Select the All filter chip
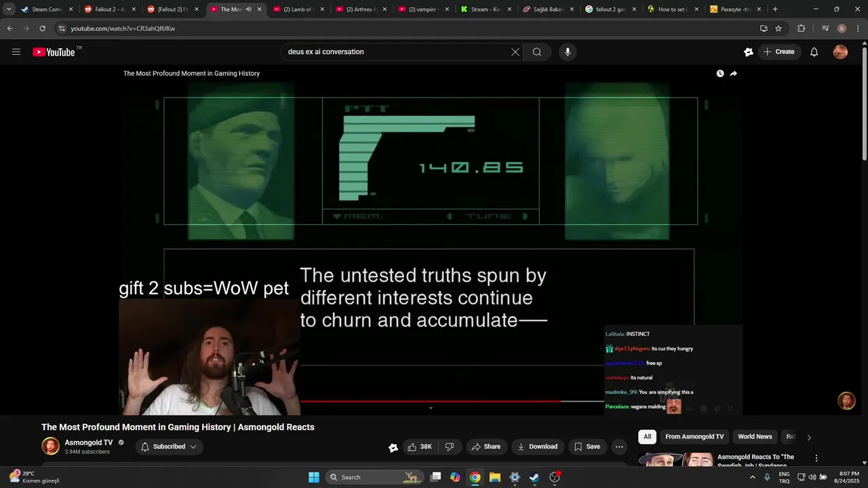Viewport: 868px width, 488px height. click(x=647, y=436)
